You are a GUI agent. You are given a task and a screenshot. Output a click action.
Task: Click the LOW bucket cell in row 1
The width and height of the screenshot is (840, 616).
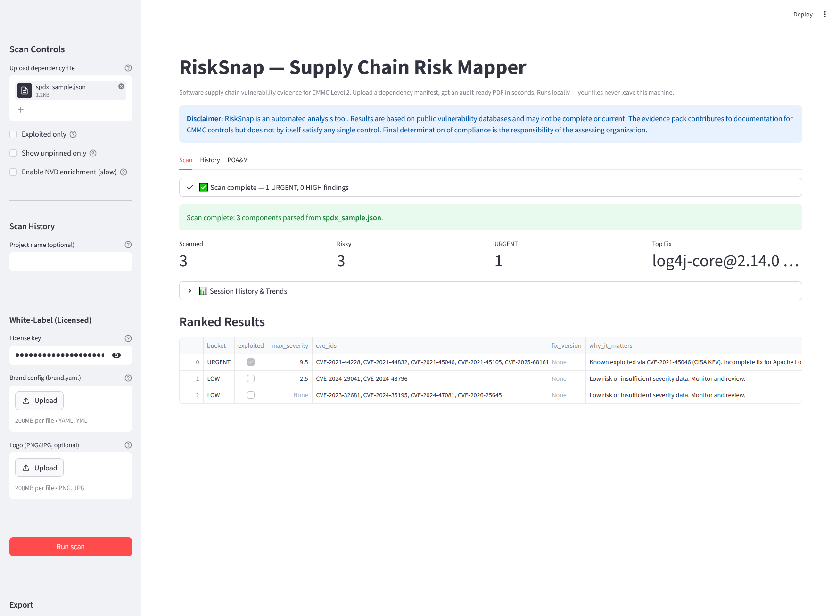click(219, 378)
